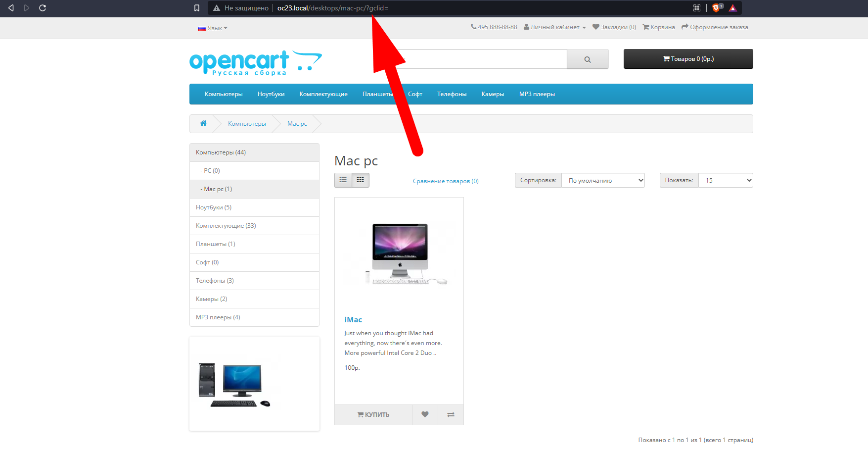Select Софт (0) sidebar category
Screen dimensions: 868x451
coord(254,262)
